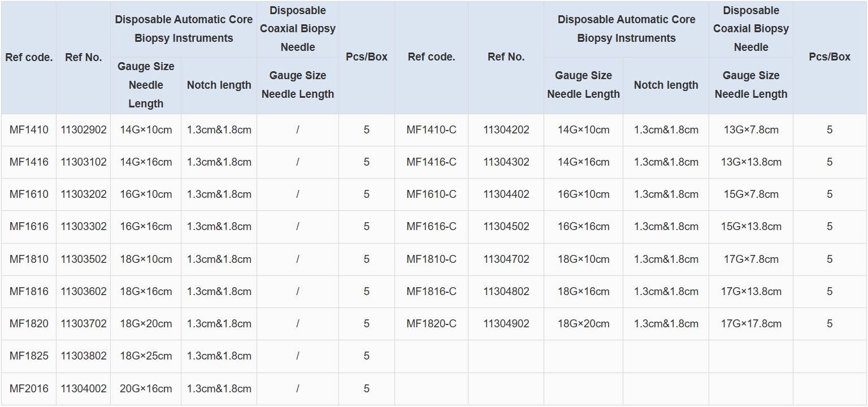The image size is (868, 407).
Task: Click the MF1410 ref code cell
Action: click(x=29, y=129)
